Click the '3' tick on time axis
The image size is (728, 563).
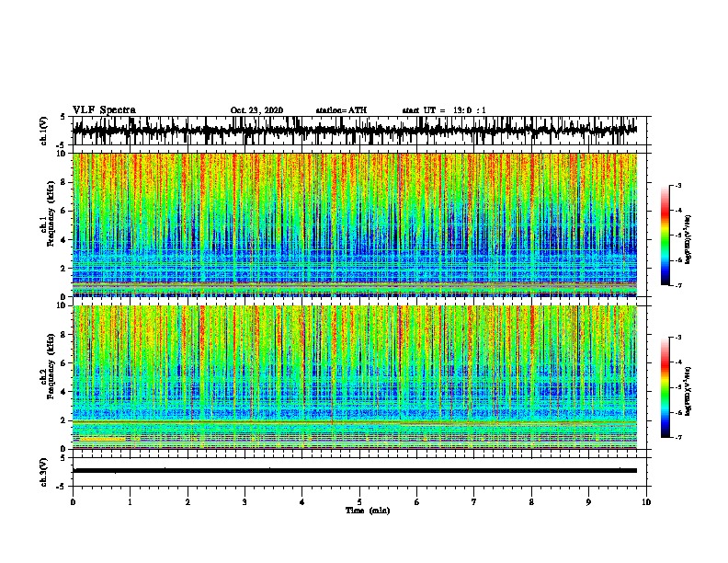point(245,502)
